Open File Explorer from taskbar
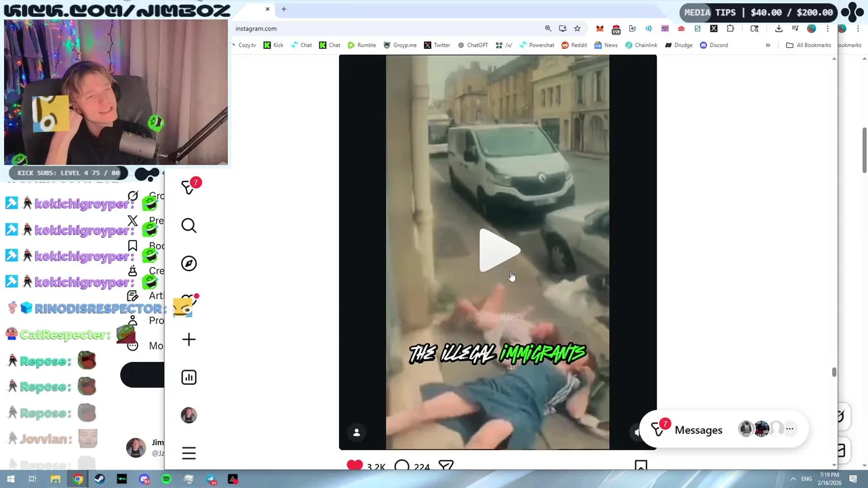This screenshot has width=868, height=488. 56,479
